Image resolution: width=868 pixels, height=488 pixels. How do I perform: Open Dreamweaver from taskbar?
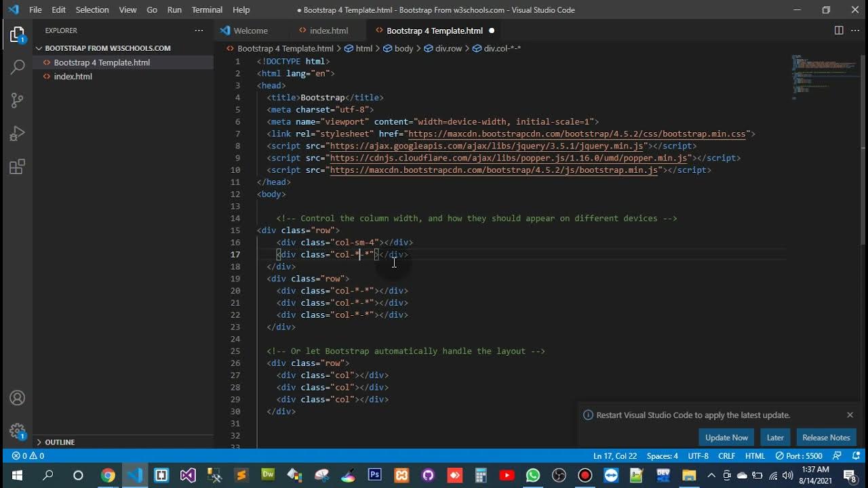(268, 475)
